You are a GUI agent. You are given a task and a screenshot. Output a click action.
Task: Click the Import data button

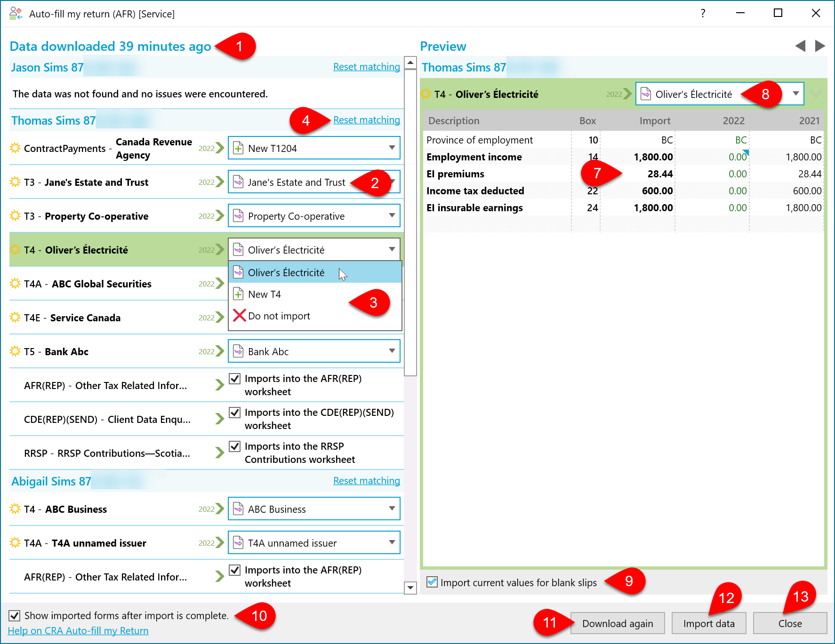coord(709,623)
